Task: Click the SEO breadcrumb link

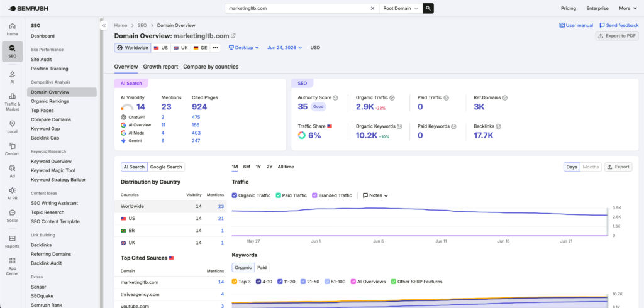Action: coord(142,26)
